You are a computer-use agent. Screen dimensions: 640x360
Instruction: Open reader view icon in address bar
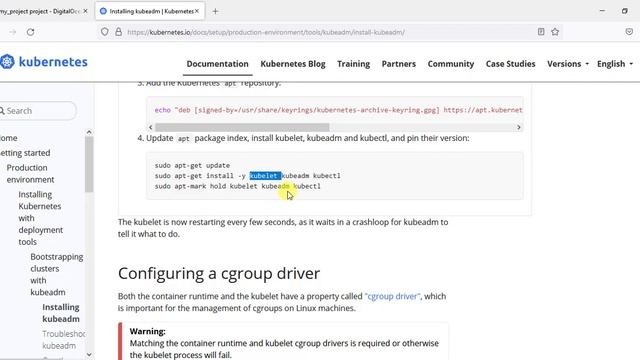[541, 32]
